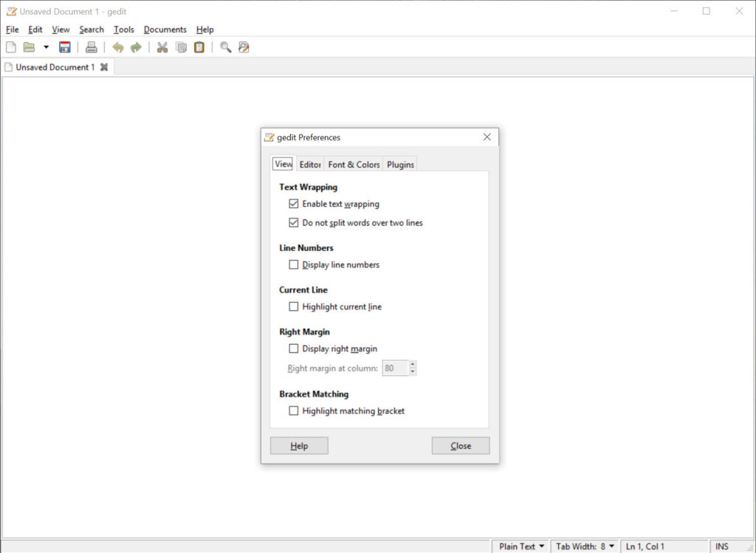Screen dimensions: 756x553
Task: Open the Edit menu
Action: 35,30
